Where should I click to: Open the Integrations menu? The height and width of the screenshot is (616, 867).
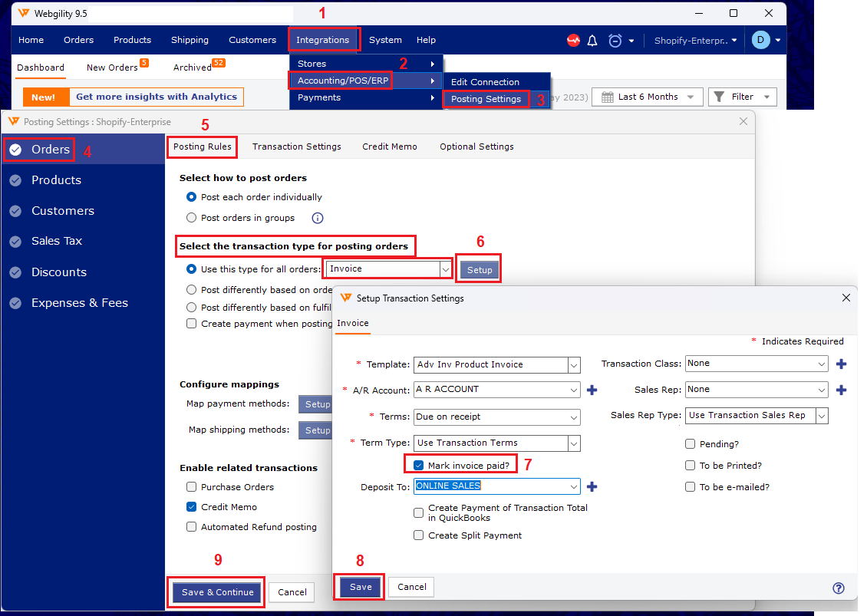[x=323, y=40]
